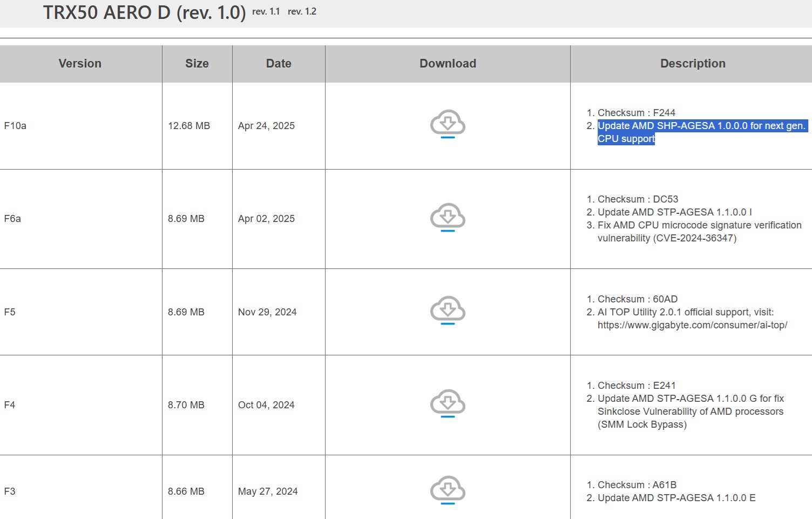Click the May 27, 2024 date
Viewport: 812px width, 519px height.
pyautogui.click(x=268, y=491)
